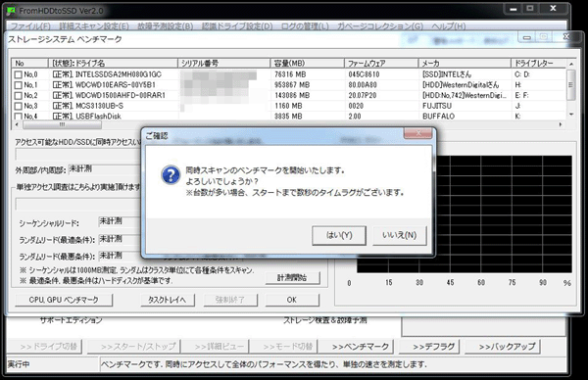588x380 pixels.
Task: Click the drive list horizontal scrollbar thumb
Action: [62, 124]
